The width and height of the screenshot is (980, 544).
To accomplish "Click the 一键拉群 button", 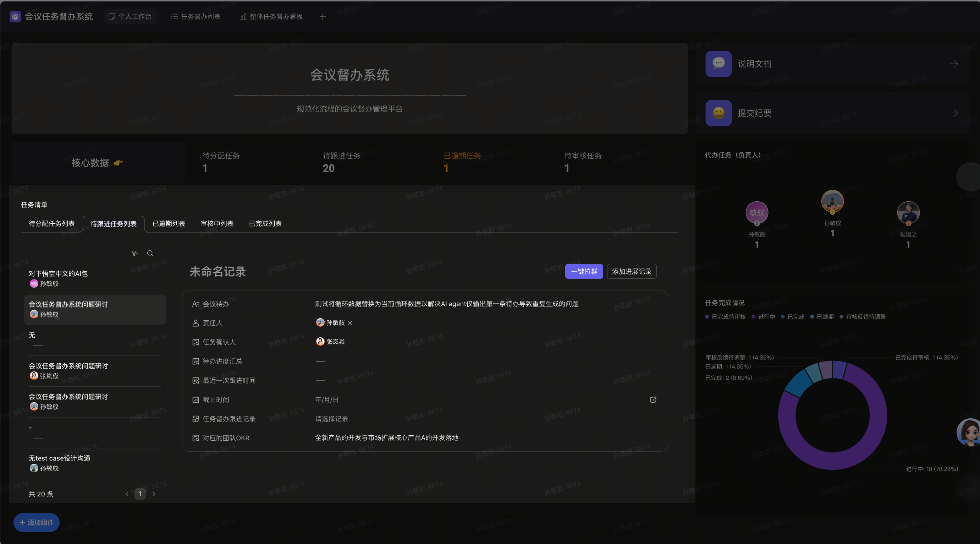I will pos(584,271).
